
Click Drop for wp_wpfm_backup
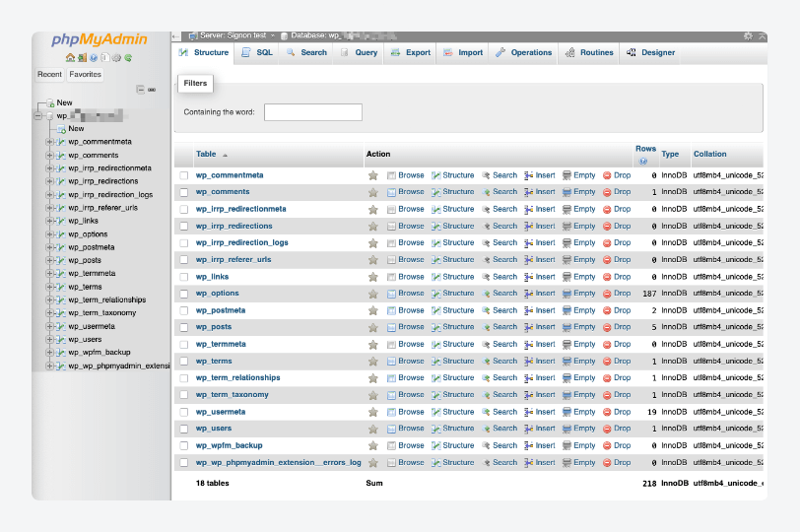[617, 446]
